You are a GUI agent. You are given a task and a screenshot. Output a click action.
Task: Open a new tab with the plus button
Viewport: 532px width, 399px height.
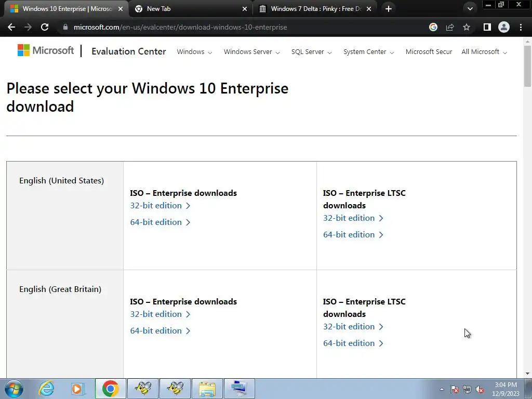tap(389, 9)
